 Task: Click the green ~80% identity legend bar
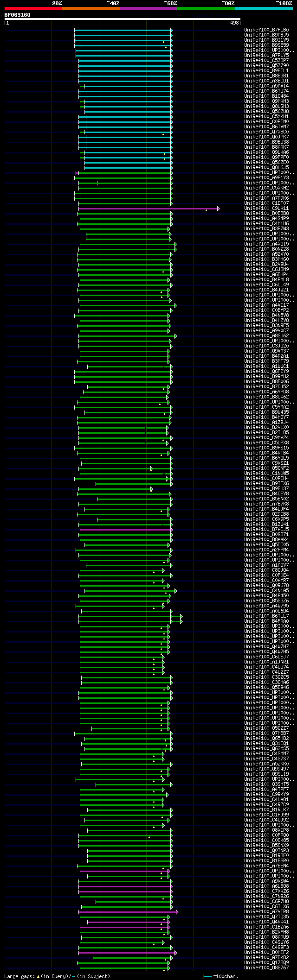click(206, 8)
